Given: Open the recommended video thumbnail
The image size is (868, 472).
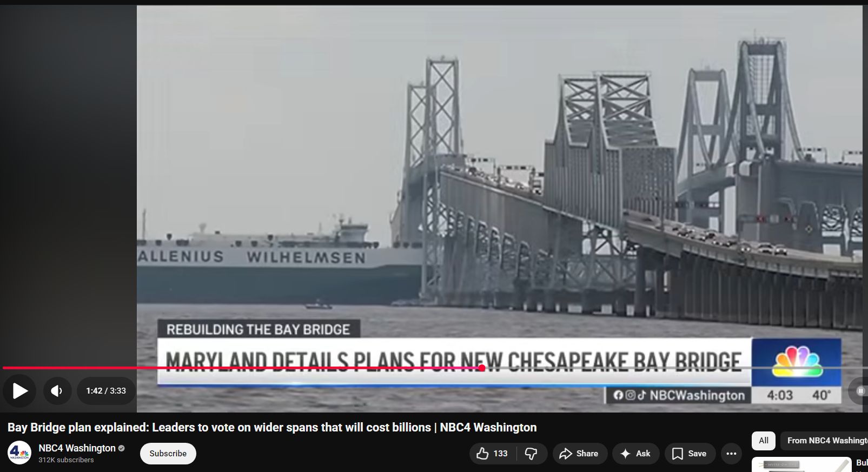Looking at the screenshot, I should click(801, 464).
